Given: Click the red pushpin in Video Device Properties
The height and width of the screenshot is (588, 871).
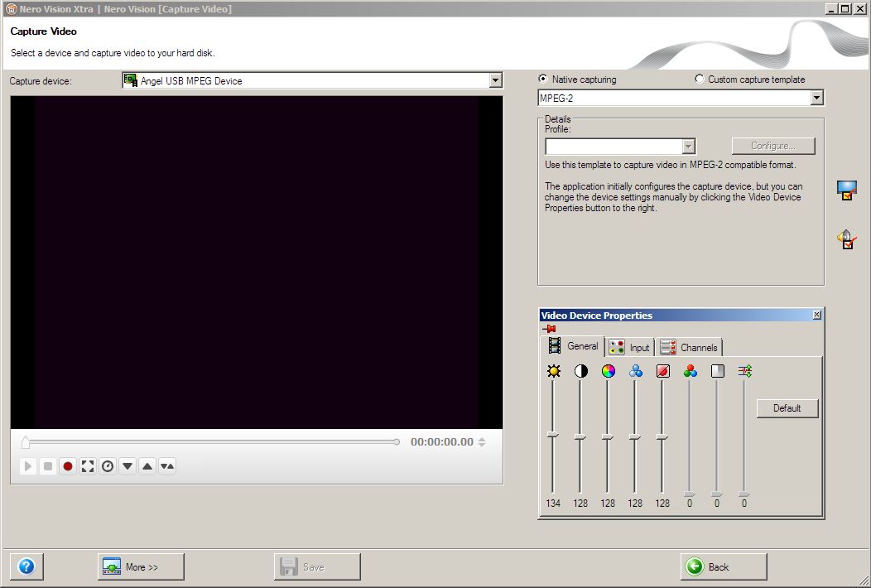Looking at the screenshot, I should coord(549,329).
